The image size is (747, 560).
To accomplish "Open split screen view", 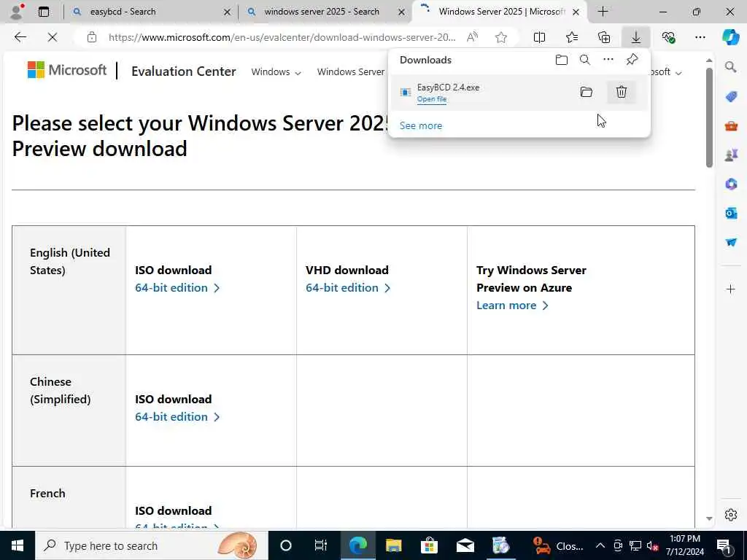I will coord(539,37).
